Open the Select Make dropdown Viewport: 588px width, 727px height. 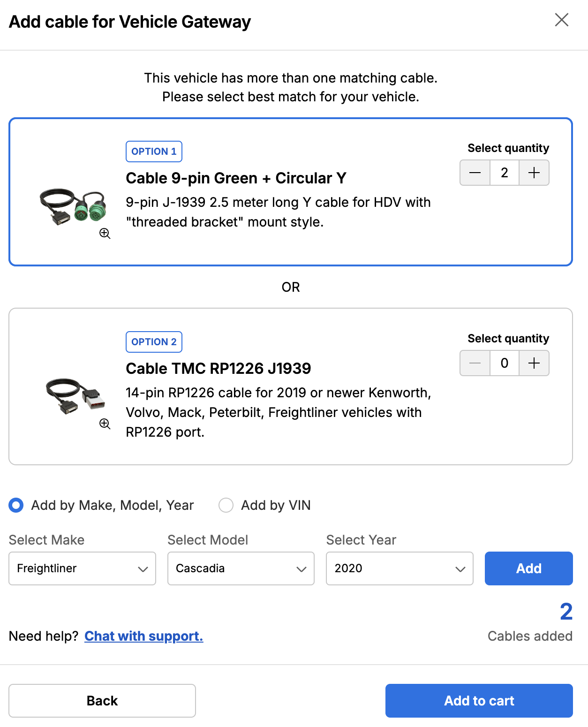[x=82, y=568]
